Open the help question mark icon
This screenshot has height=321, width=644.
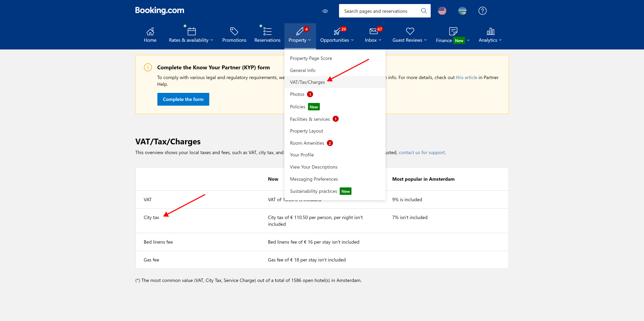(483, 11)
